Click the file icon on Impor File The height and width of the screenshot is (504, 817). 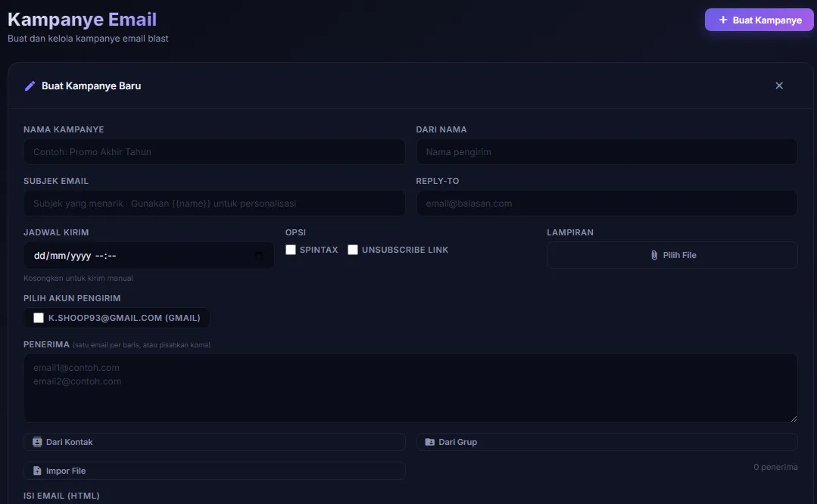(37, 471)
